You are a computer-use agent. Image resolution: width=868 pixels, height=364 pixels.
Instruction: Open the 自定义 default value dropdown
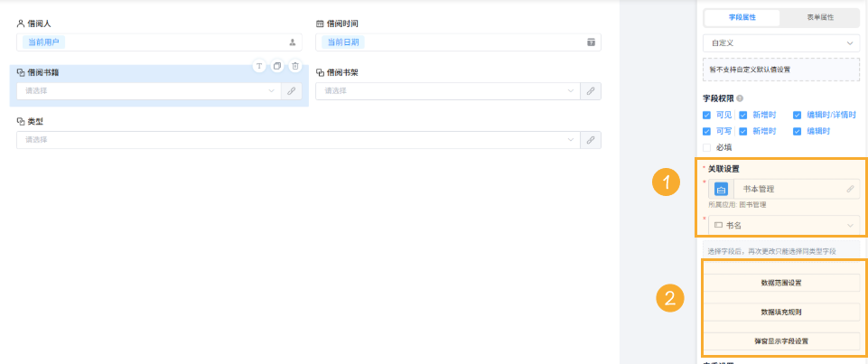[781, 43]
